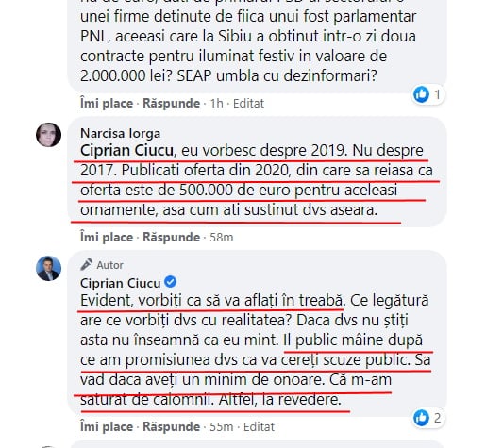This screenshot has height=448, width=486.
Task: Click like reaction icon on Ciprian Ciucu's reply
Action: (x=421, y=418)
